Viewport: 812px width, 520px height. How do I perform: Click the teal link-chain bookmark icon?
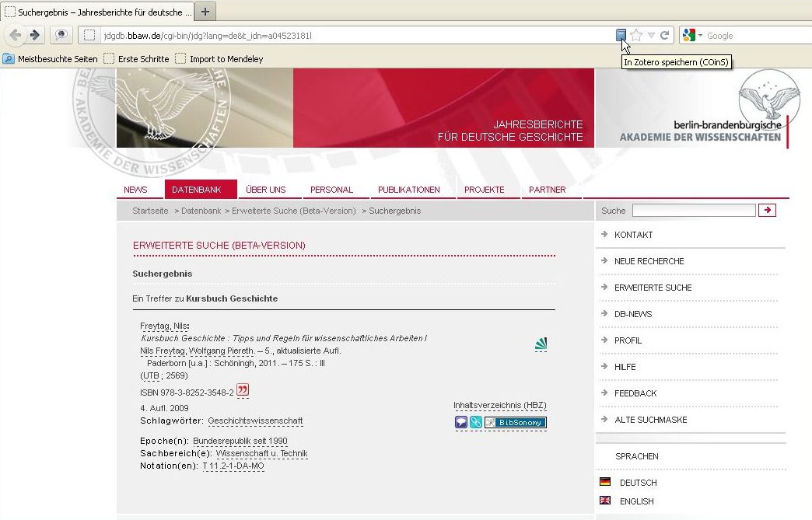475,422
